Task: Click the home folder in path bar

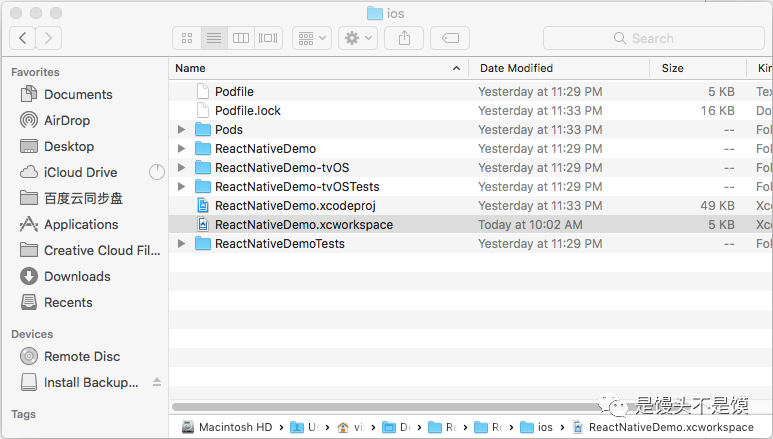Action: tap(351, 427)
